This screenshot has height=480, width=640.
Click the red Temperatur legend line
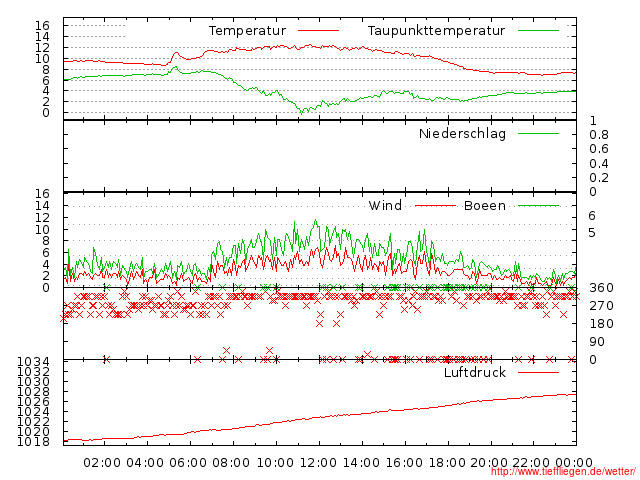tap(318, 31)
